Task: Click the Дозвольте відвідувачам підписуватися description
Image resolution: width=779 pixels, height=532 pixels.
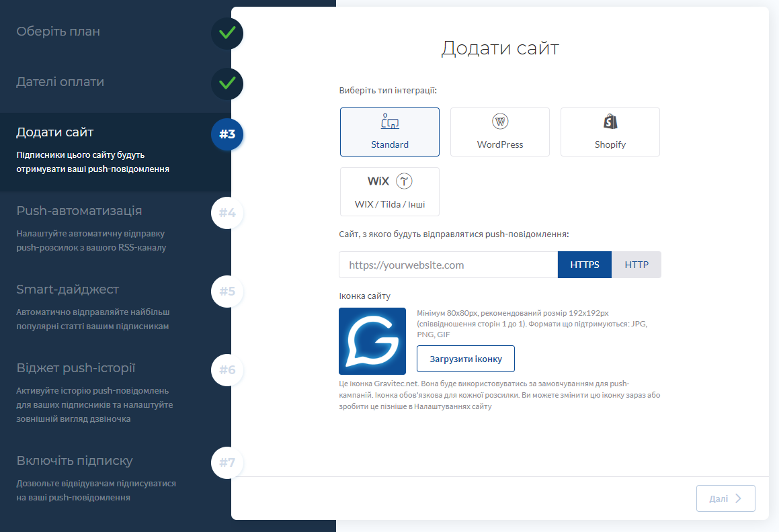Action: (x=96, y=490)
